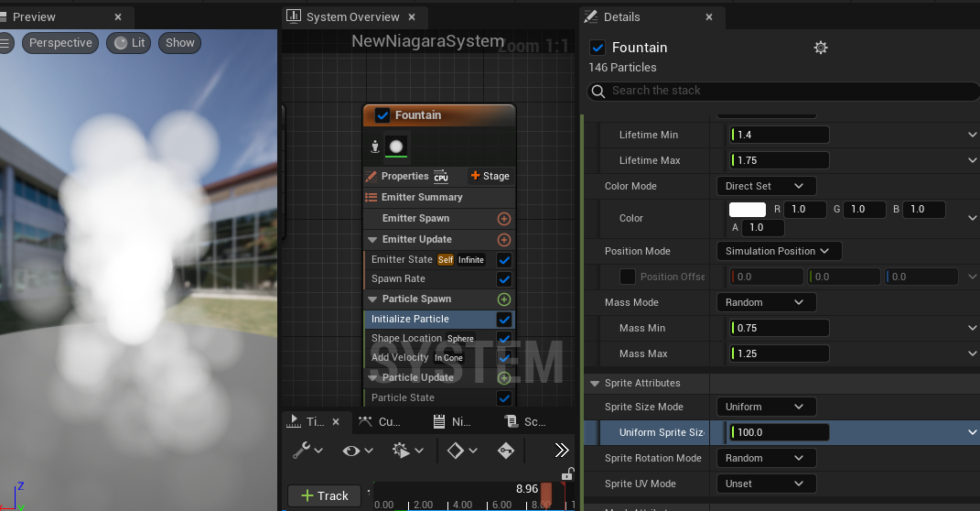Click the Details panel pencil icon

point(590,16)
